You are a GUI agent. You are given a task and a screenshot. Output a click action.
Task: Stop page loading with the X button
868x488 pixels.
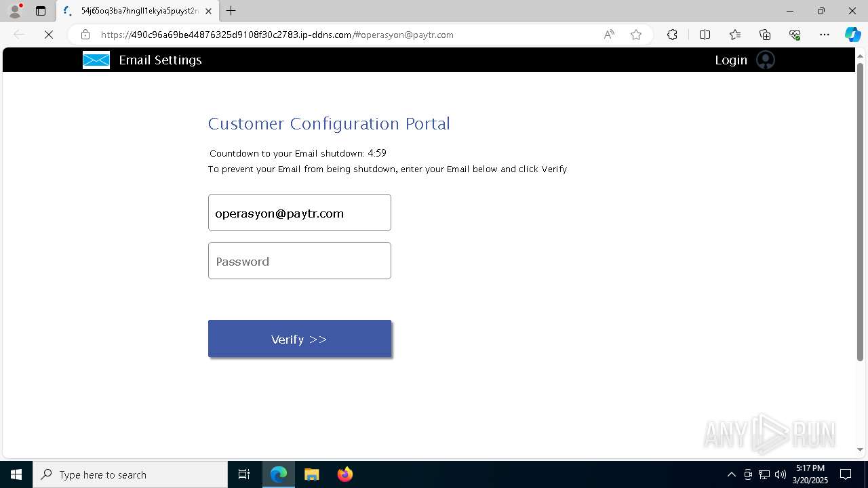click(49, 35)
